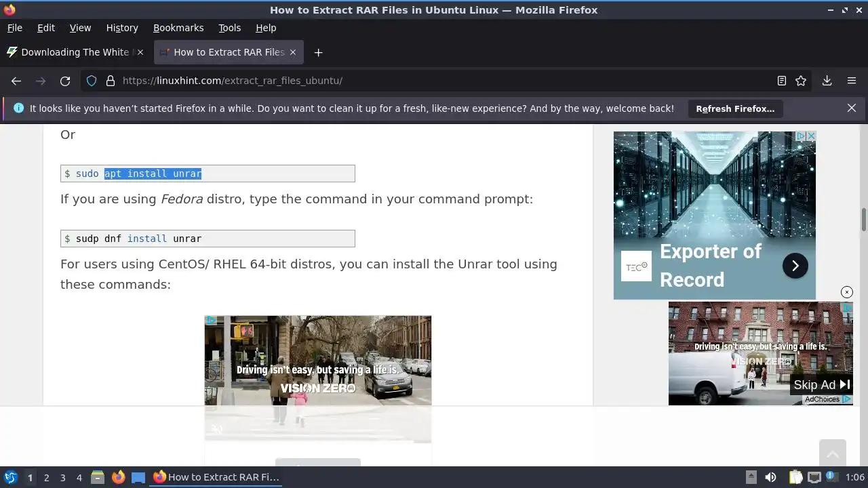Viewport: 868px width, 488px height.
Task: Open the desktop application menu icon
Action: point(10,477)
